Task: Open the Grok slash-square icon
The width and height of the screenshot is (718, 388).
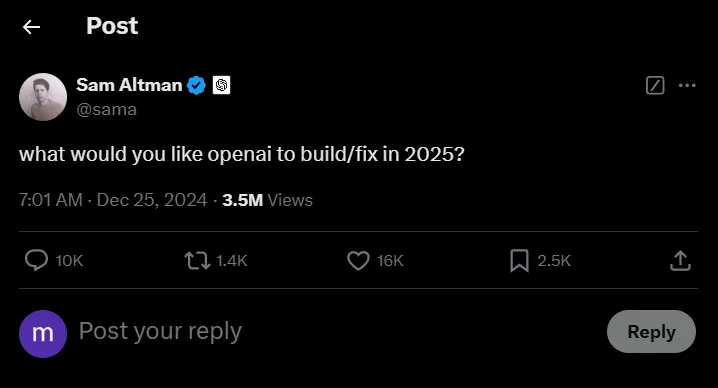Action: click(x=655, y=86)
